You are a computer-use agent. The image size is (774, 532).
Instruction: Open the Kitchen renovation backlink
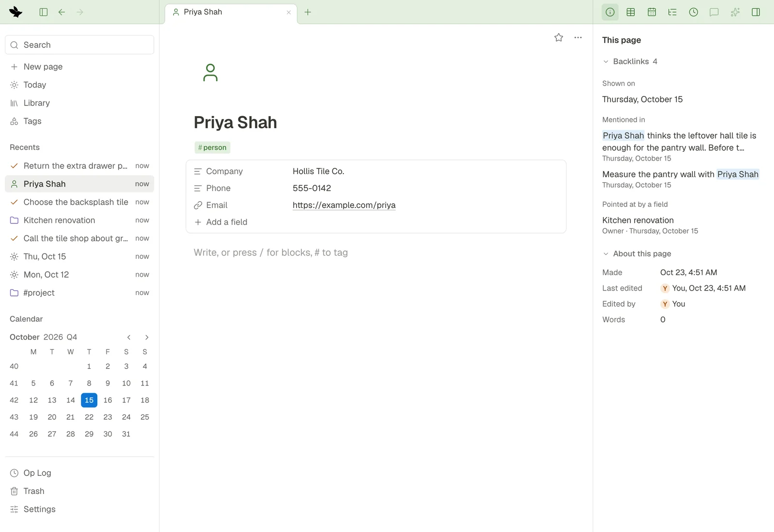638,220
